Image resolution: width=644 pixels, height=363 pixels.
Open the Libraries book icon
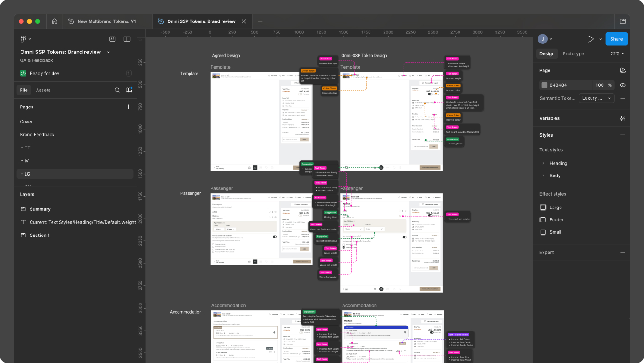point(128,90)
